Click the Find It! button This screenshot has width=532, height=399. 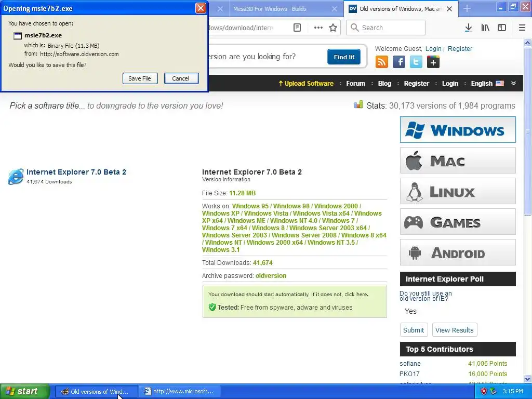(344, 57)
